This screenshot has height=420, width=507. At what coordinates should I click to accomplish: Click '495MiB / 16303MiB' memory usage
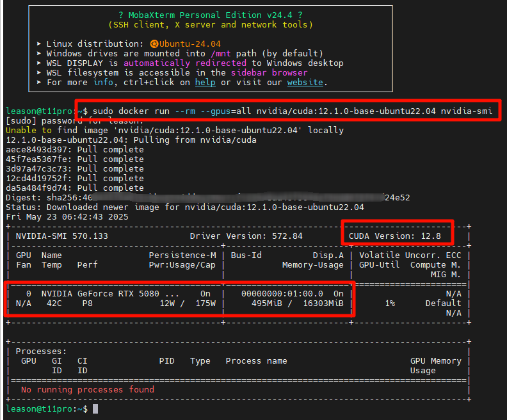[x=298, y=303]
